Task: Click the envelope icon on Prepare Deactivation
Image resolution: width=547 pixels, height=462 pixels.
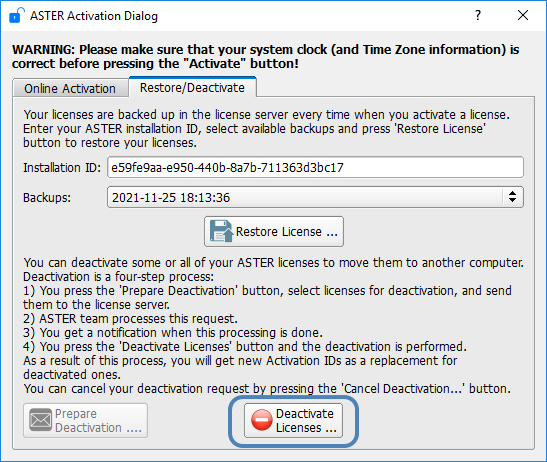Action: coord(40,420)
